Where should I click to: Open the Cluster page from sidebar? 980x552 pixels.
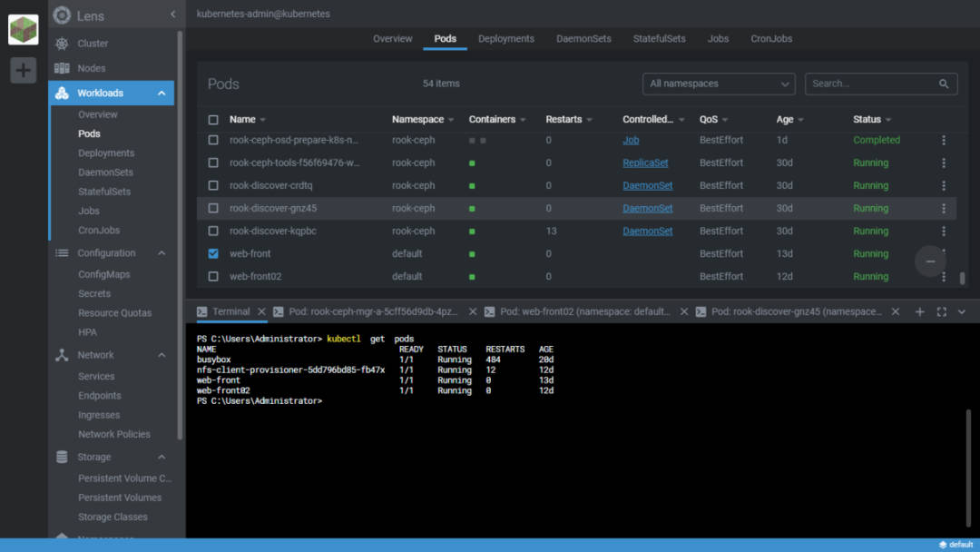[x=93, y=44]
